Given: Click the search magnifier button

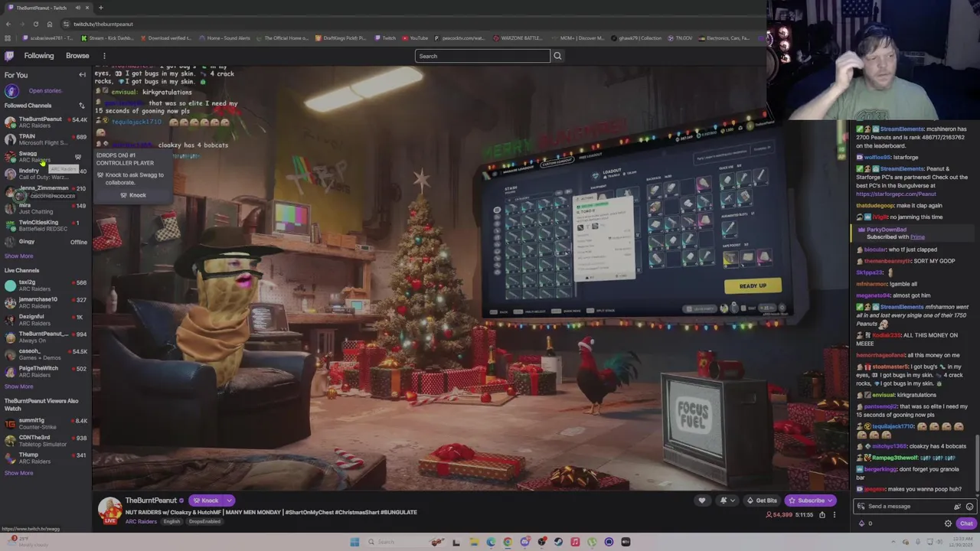Looking at the screenshot, I should point(557,56).
